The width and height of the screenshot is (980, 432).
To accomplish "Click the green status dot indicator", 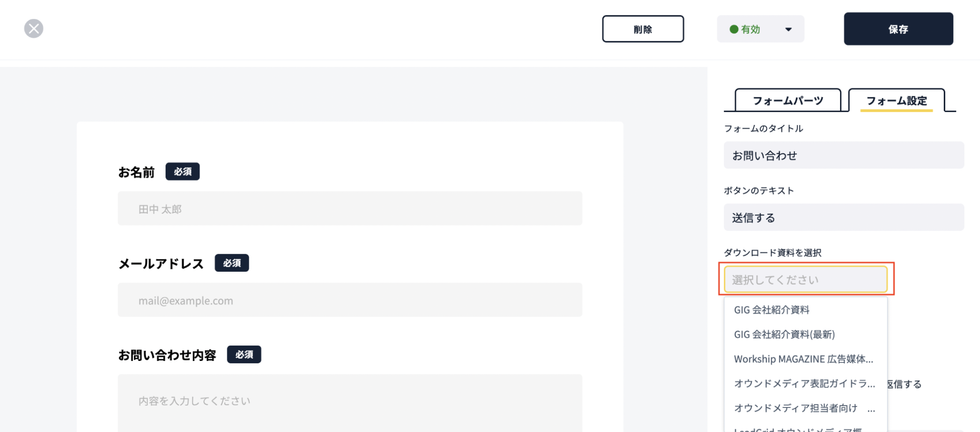I will coord(734,29).
